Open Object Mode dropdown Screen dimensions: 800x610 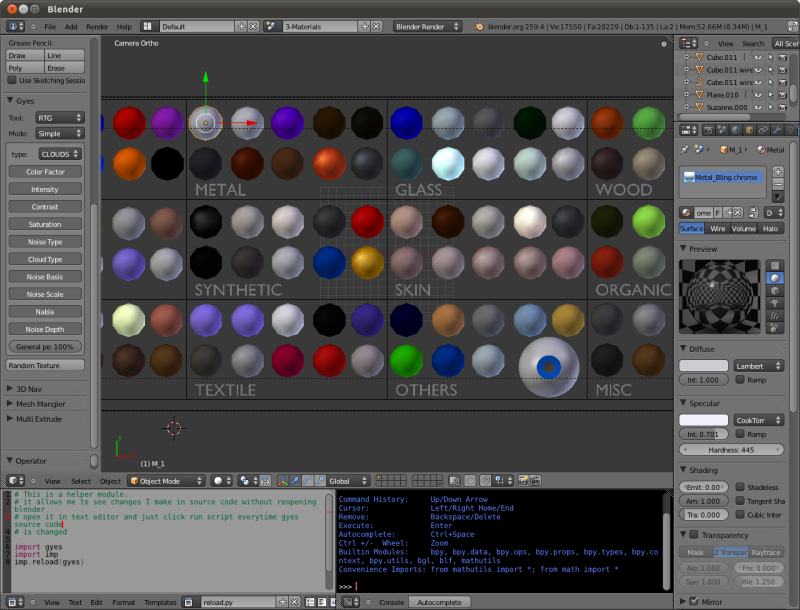(x=166, y=480)
